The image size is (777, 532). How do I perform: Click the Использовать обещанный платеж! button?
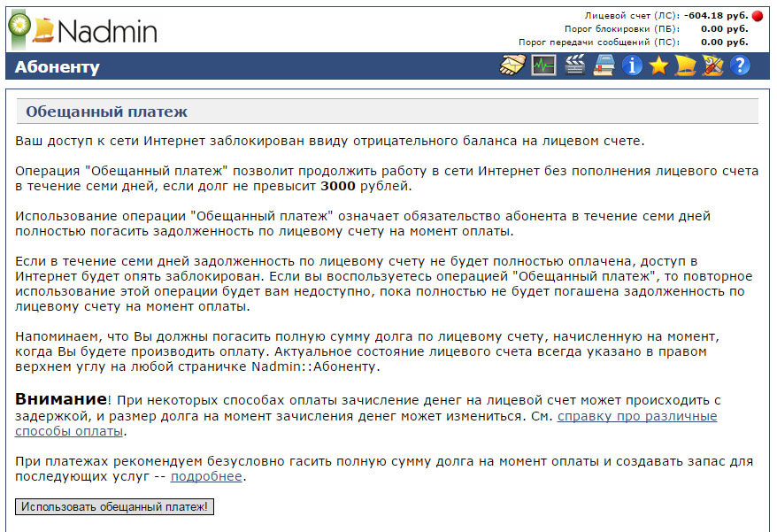[x=114, y=506]
